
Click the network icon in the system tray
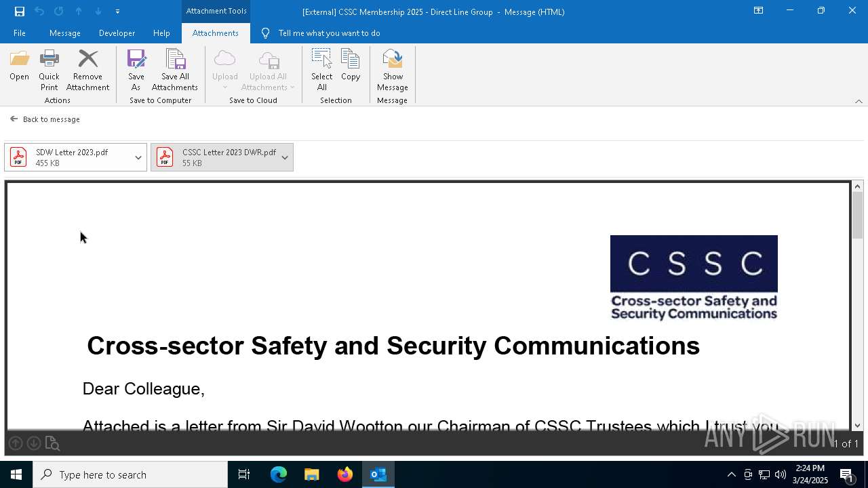pyautogui.click(x=764, y=474)
